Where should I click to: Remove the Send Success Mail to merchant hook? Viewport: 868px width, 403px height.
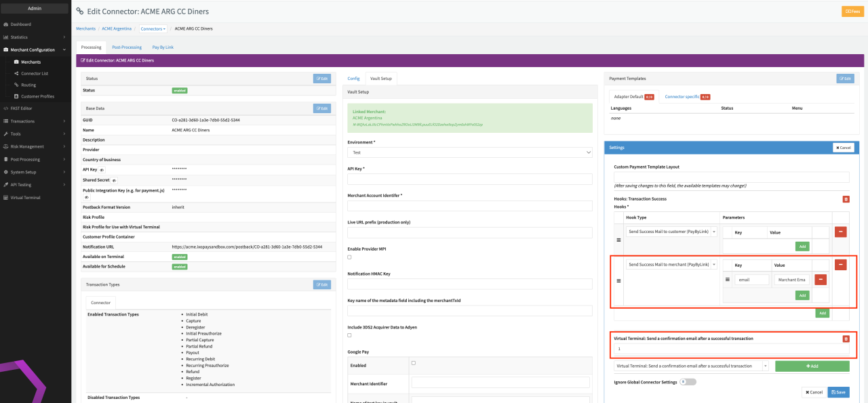(841, 264)
